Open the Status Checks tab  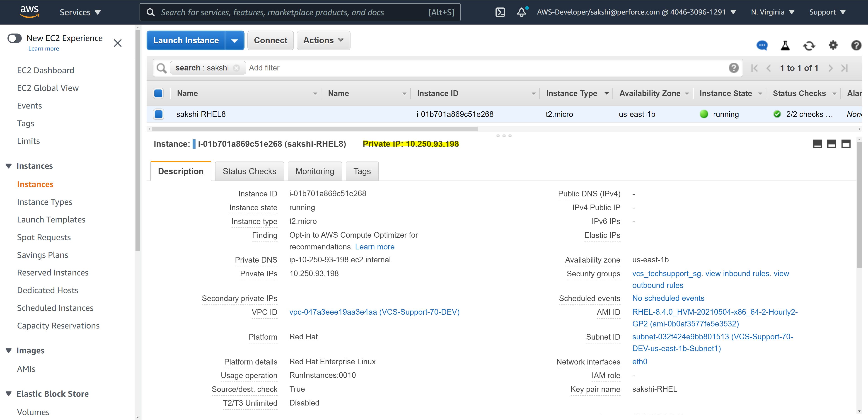point(249,171)
